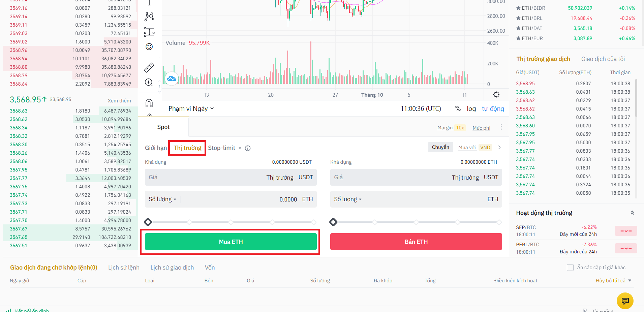Select the pattern drawing tool
The width and height of the screenshot is (644, 312).
point(149,16)
